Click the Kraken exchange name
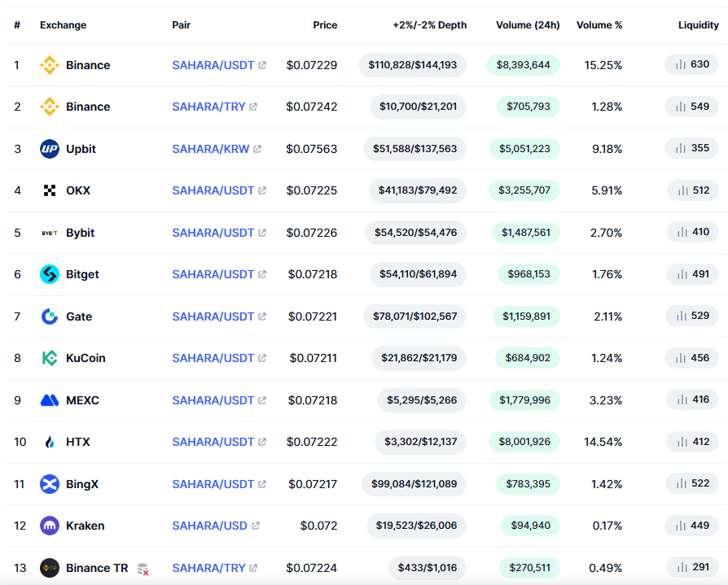The height and width of the screenshot is (585, 728). click(85, 526)
